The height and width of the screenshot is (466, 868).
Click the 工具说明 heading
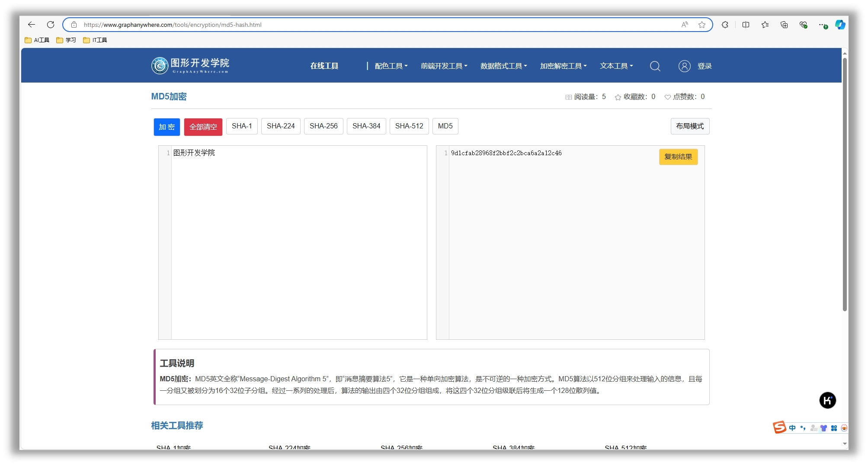tap(177, 363)
